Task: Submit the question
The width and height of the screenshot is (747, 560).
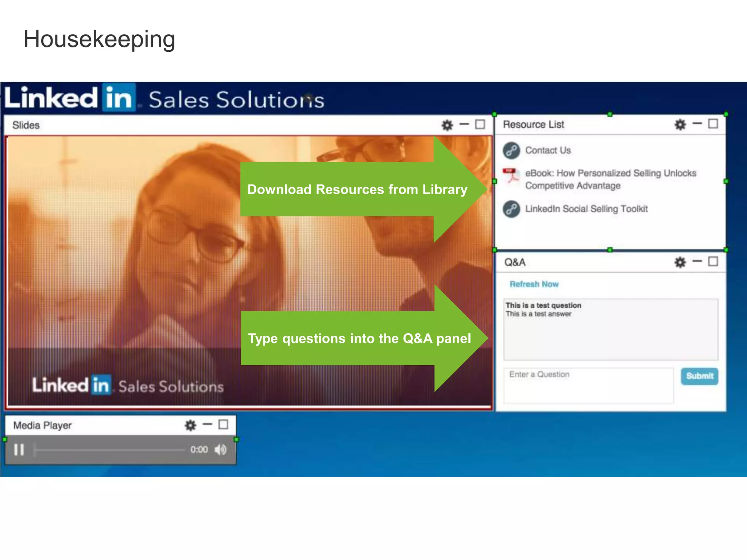Action: click(699, 376)
